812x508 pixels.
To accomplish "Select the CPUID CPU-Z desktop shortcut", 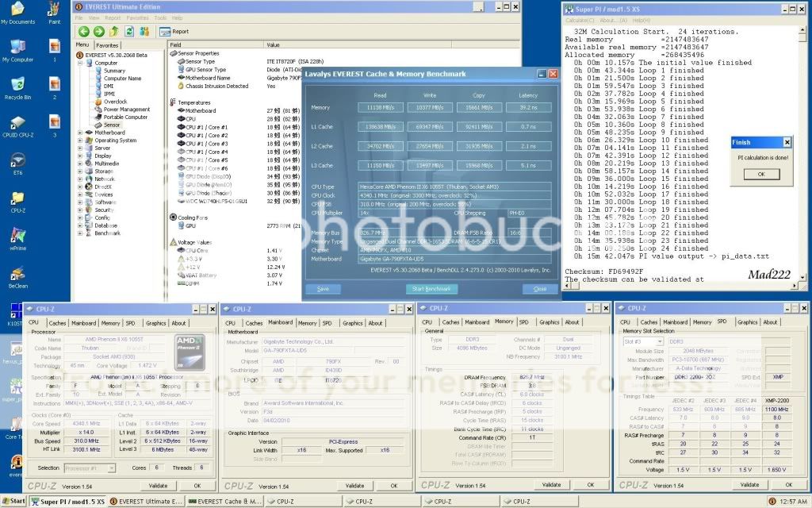I will coord(18,126).
